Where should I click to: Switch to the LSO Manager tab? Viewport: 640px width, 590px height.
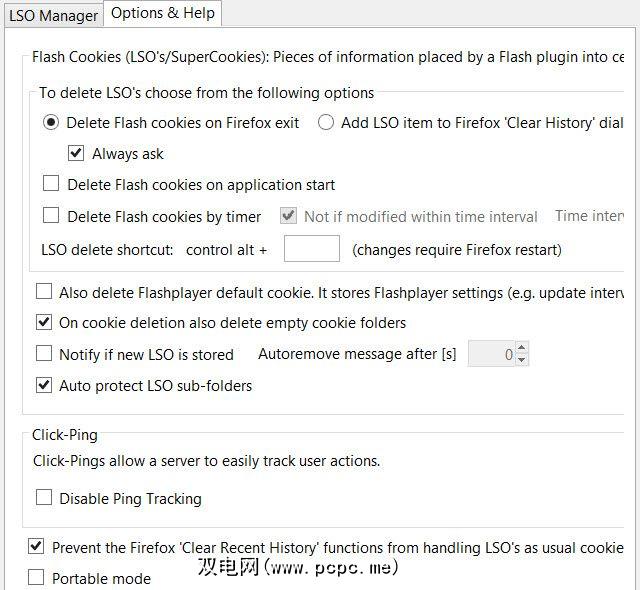(53, 15)
